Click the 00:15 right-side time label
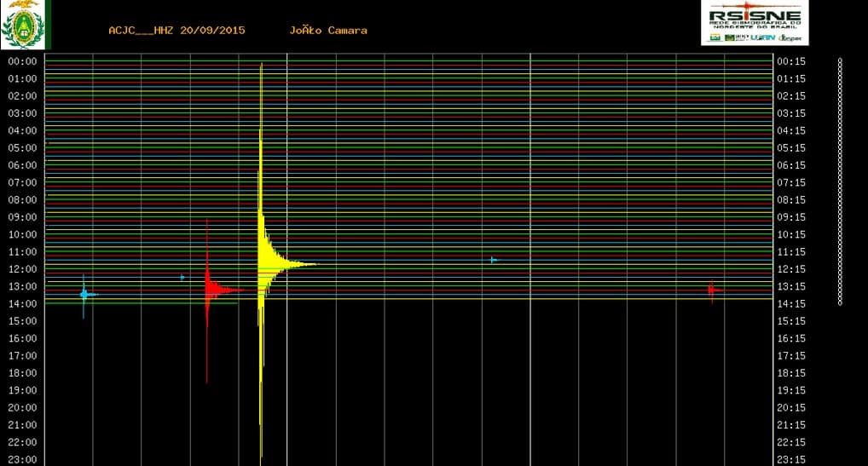 coord(791,61)
